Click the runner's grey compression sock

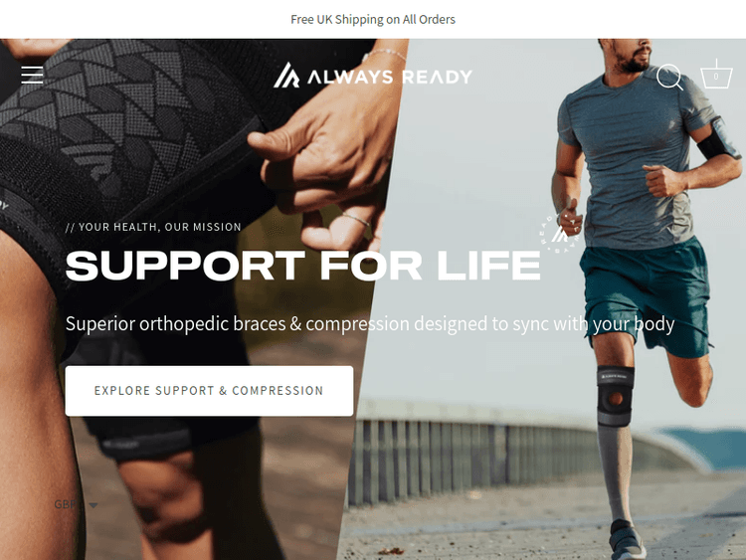pyautogui.click(x=616, y=470)
